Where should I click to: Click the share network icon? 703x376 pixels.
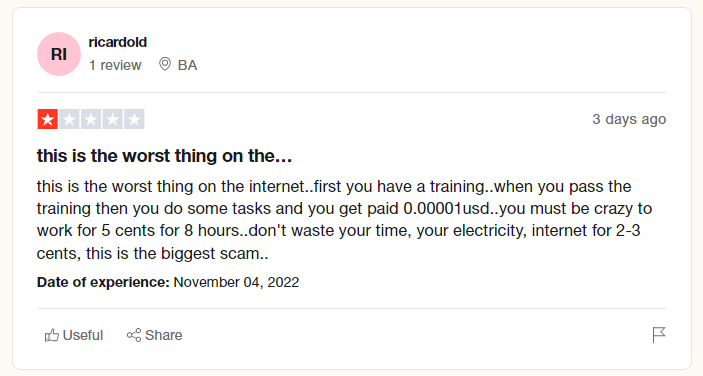[x=134, y=335]
